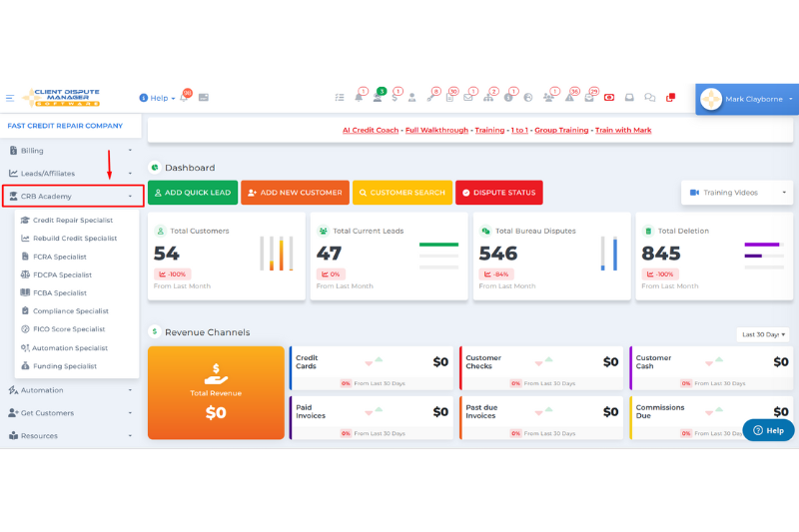Open Mark Clayborne account dropdown
Image resolution: width=799 pixels, height=532 pixels.
747,99
